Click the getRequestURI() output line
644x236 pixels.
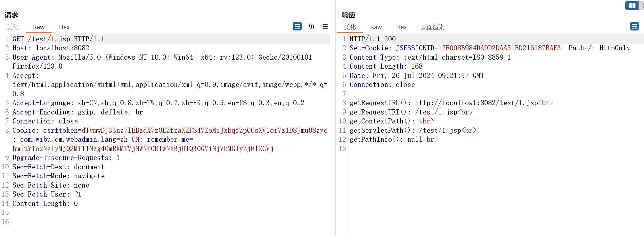(x=411, y=112)
